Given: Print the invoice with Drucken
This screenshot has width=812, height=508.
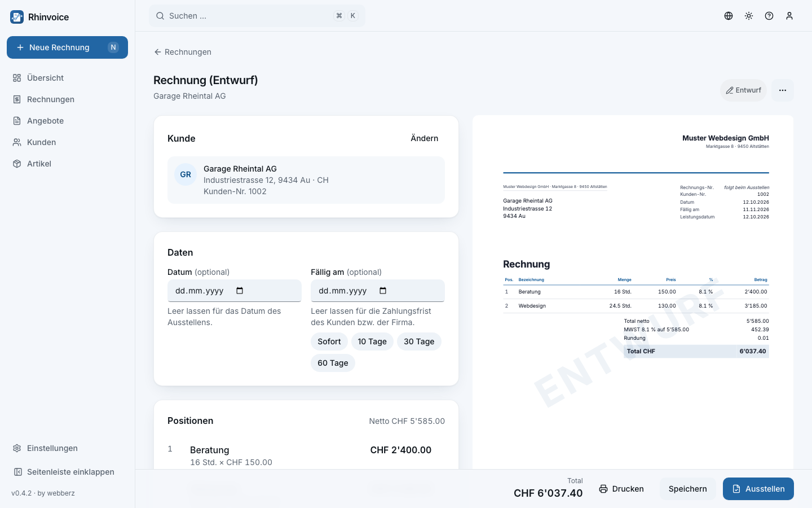Looking at the screenshot, I should pos(621,489).
